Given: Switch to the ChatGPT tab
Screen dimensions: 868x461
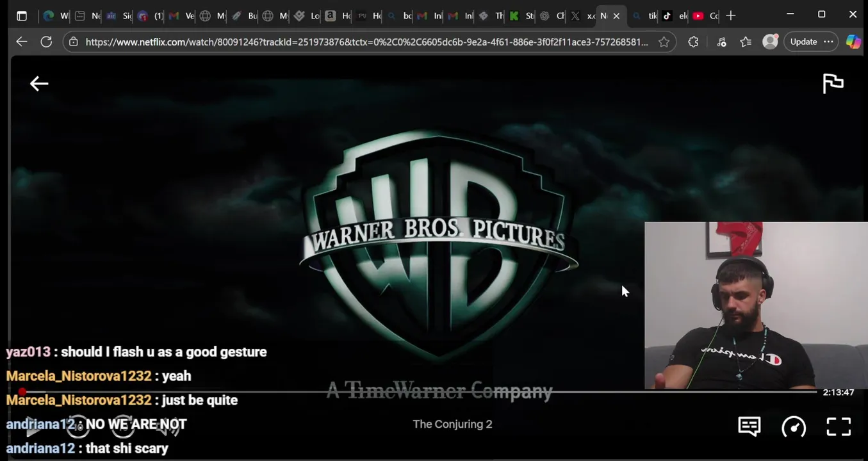Looking at the screenshot, I should (551, 16).
